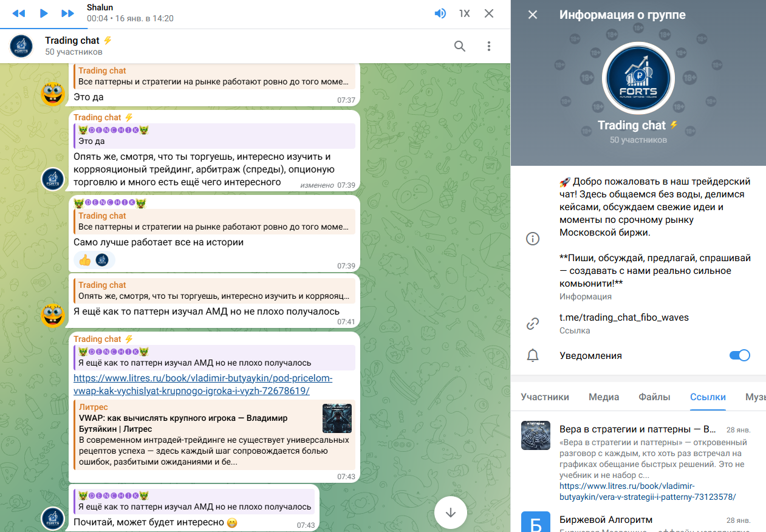Open the Trading chat avatar in header

[21, 46]
